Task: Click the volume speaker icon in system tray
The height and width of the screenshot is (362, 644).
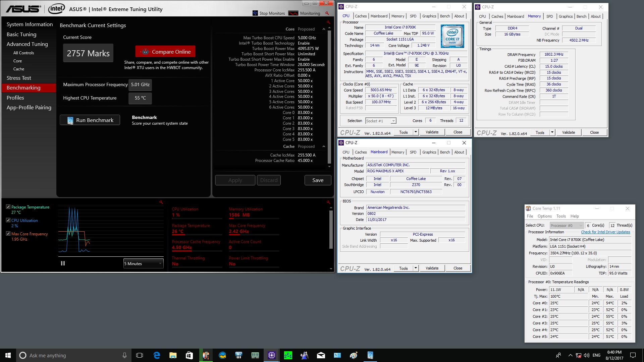Action: pos(586,355)
